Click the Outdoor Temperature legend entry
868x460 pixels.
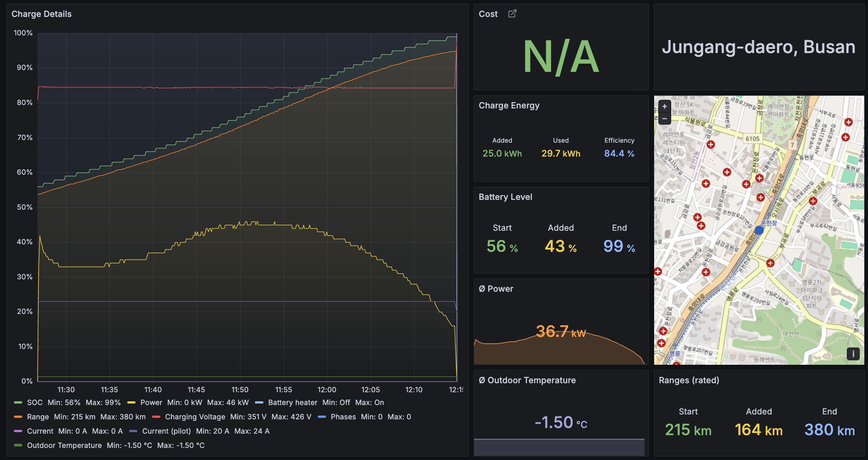click(x=64, y=445)
